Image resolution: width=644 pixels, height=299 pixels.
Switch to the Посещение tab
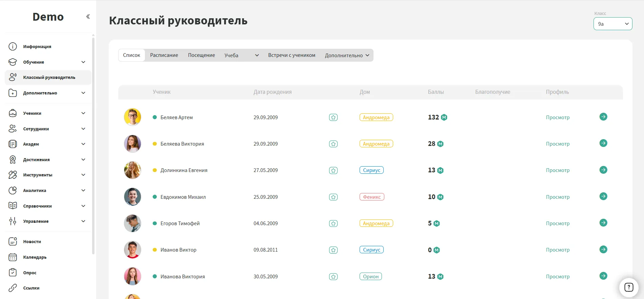201,55
